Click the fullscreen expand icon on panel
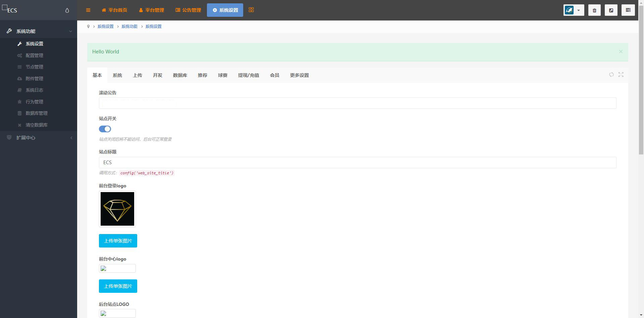 pyautogui.click(x=621, y=75)
